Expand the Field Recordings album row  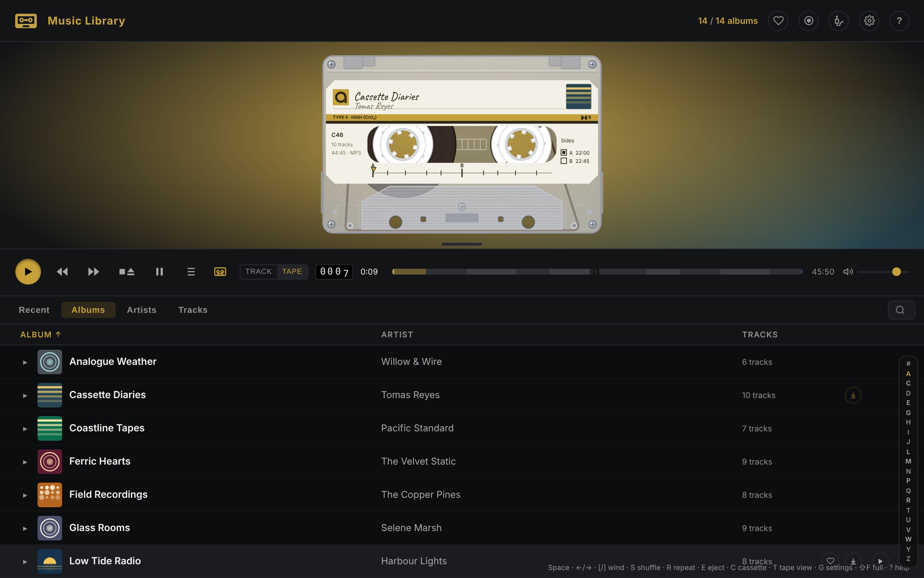click(25, 495)
